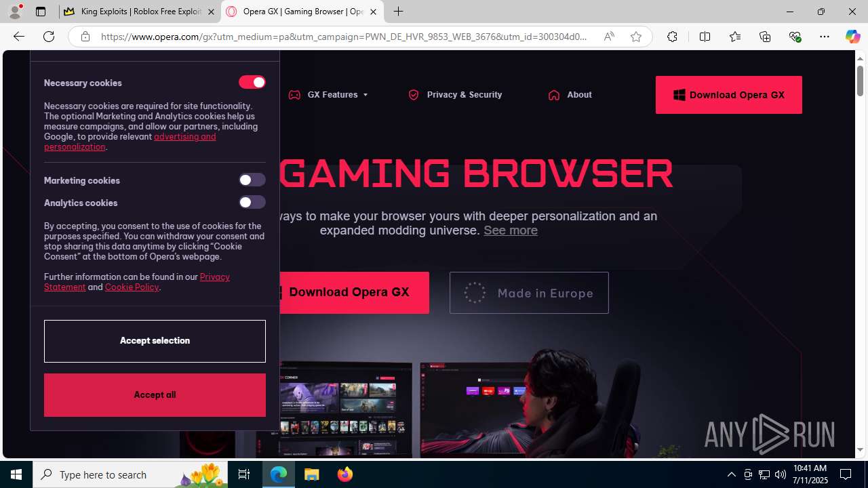
Task: Open the Extensions puzzle icon
Action: tap(672, 37)
